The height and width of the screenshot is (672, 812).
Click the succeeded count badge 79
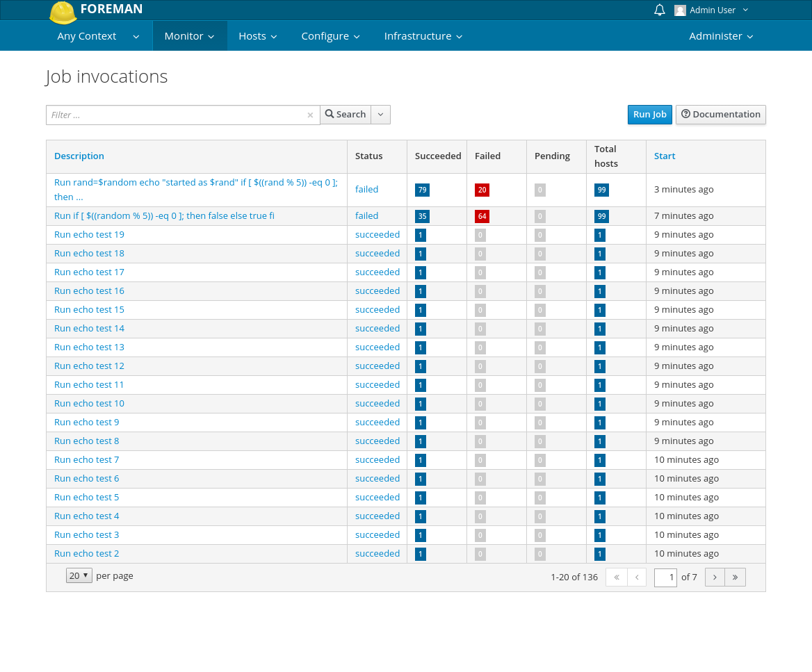tap(422, 190)
